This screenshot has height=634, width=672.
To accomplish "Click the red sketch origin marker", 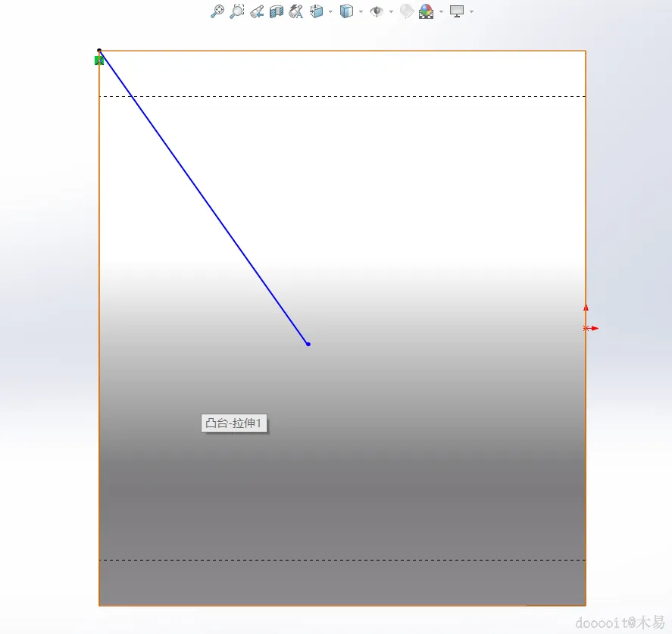I will click(586, 328).
